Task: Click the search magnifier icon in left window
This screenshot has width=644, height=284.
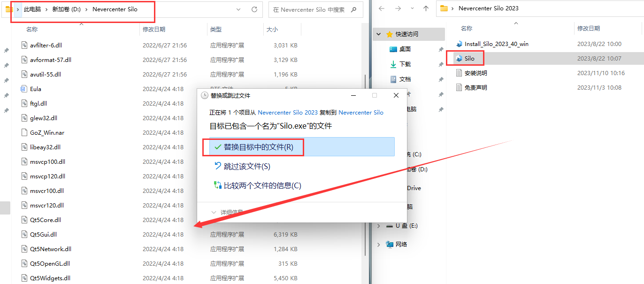Action: (354, 9)
